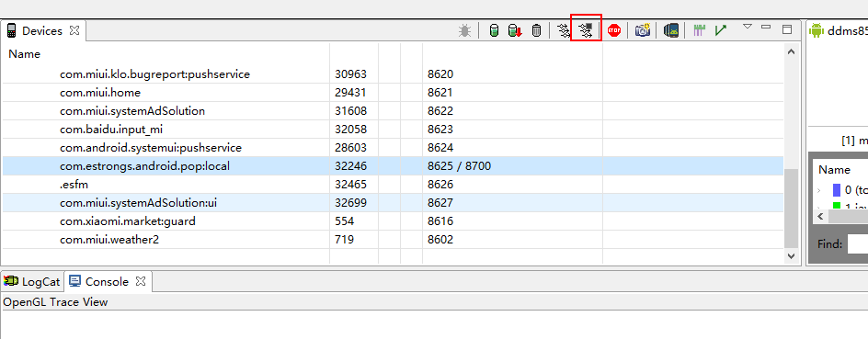Expand the blue thread 0 tree row
868x339 pixels.
820,190
